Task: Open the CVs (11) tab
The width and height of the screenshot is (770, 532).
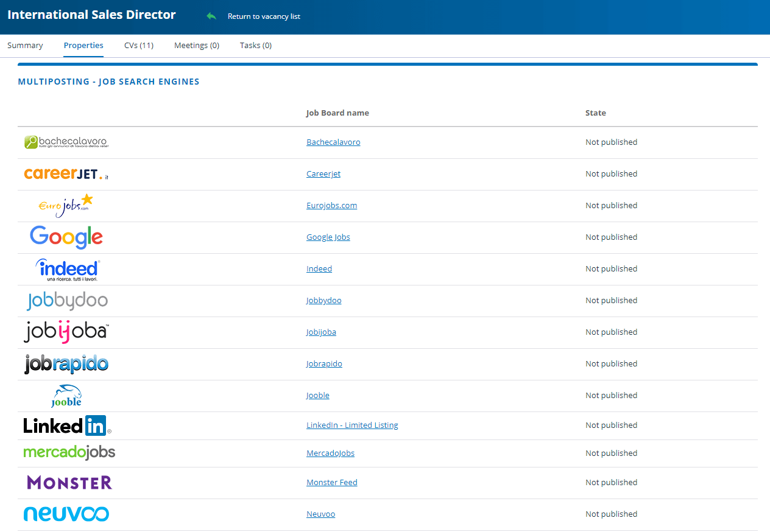Action: point(138,45)
